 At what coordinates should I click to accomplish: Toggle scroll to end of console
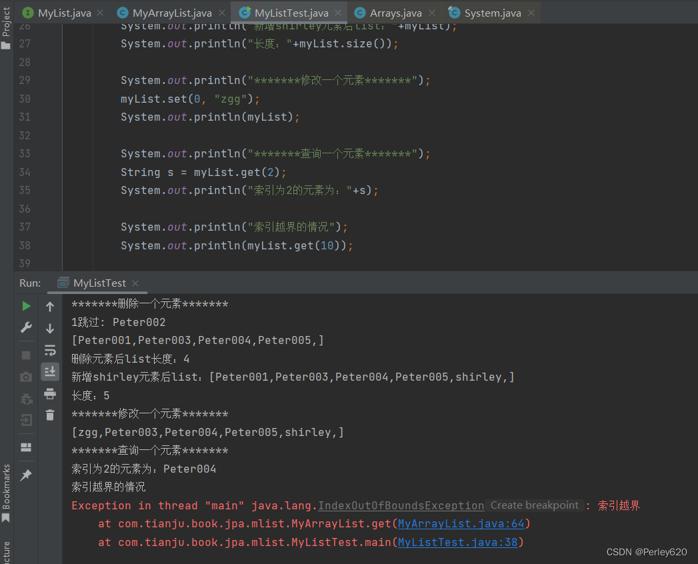(50, 371)
